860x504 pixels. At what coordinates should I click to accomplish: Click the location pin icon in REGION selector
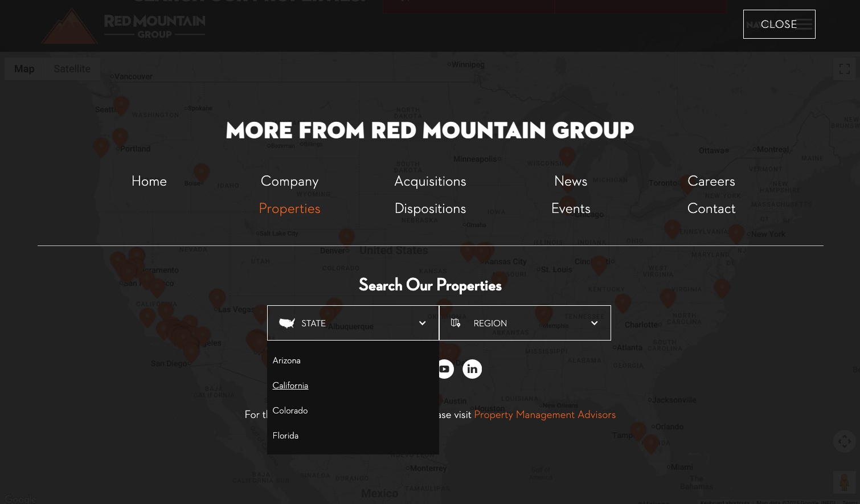[455, 322]
